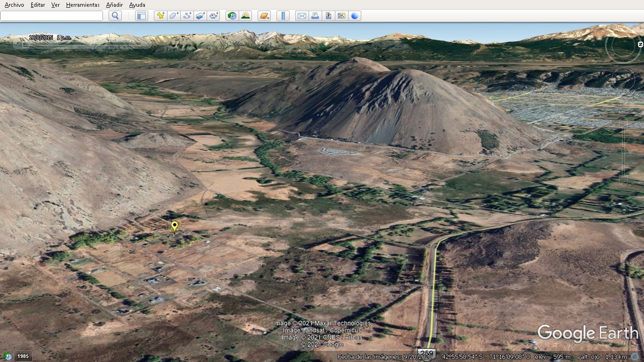Click the Print icon
Image resolution: width=644 pixels, height=362 pixels.
click(315, 16)
